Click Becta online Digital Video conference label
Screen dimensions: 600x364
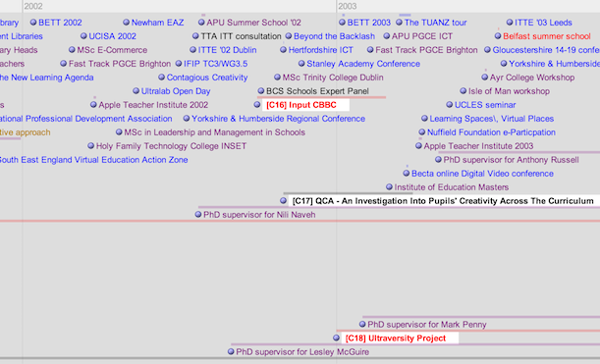pos(482,174)
